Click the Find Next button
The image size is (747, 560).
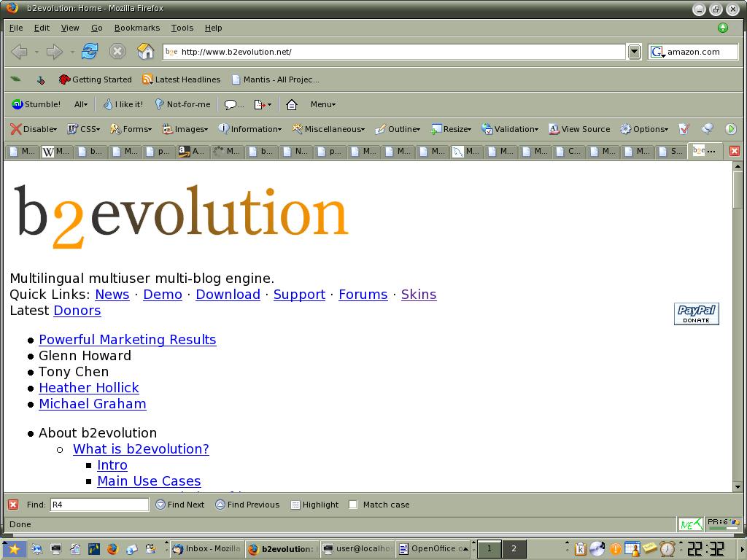(x=180, y=505)
